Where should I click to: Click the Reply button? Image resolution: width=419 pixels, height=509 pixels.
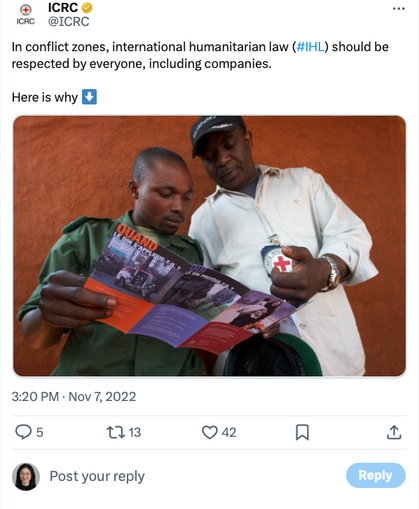click(x=376, y=475)
